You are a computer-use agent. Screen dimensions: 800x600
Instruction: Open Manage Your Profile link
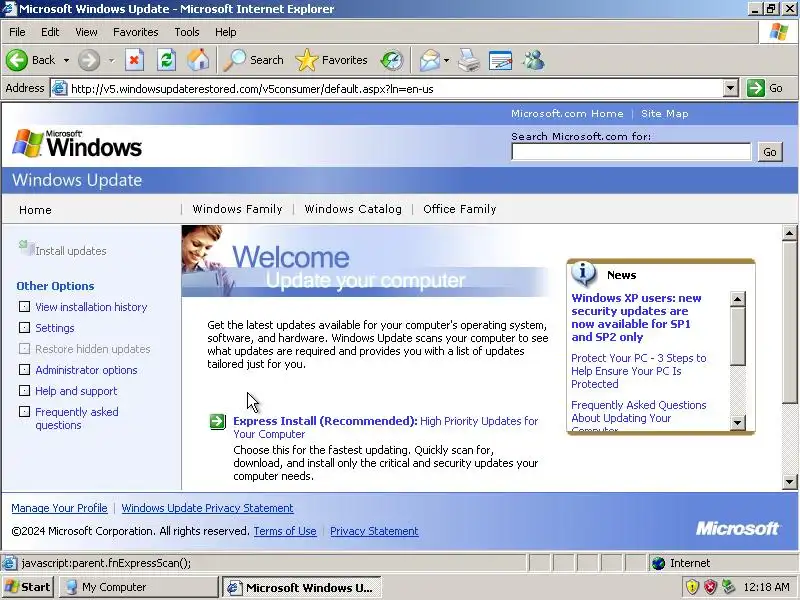pos(59,508)
